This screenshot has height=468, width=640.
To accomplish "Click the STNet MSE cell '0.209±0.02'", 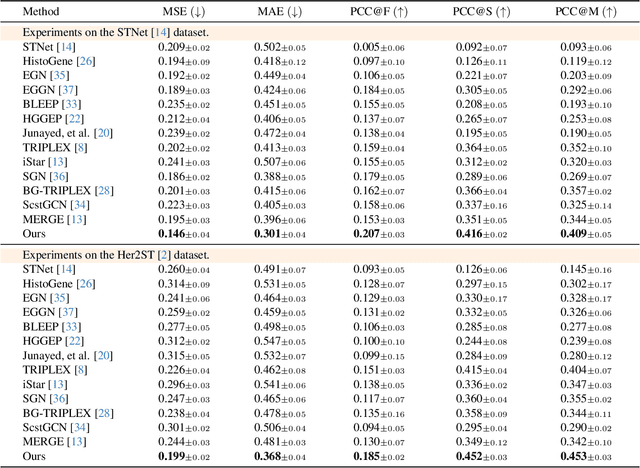I will (x=184, y=47).
